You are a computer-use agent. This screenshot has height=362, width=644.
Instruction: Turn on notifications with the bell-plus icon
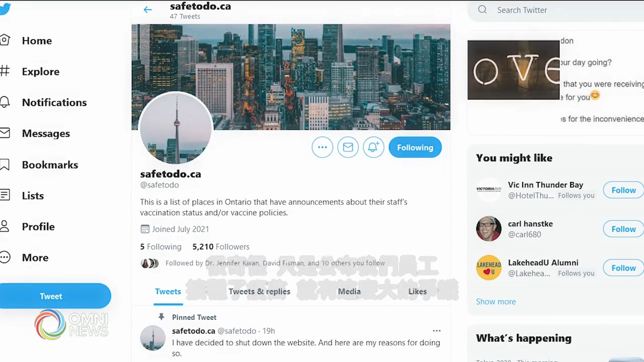pos(373,147)
